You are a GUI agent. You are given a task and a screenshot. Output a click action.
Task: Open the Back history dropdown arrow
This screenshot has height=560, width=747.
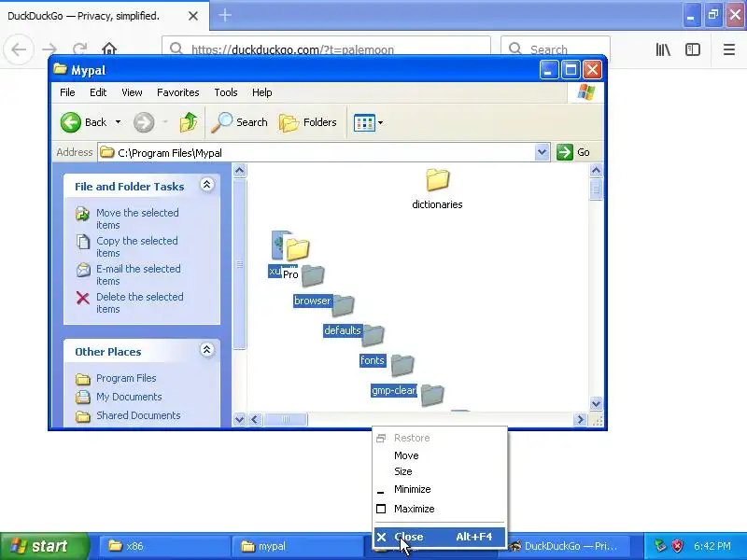pyautogui.click(x=118, y=122)
